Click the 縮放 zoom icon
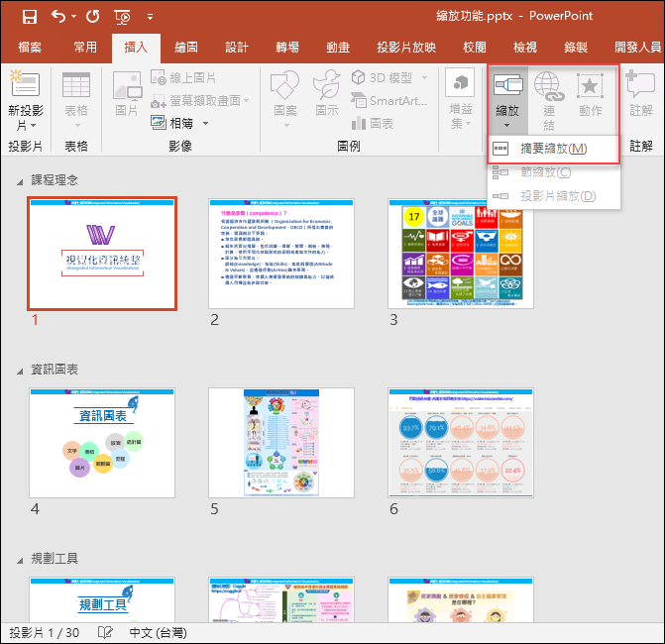 [507, 85]
